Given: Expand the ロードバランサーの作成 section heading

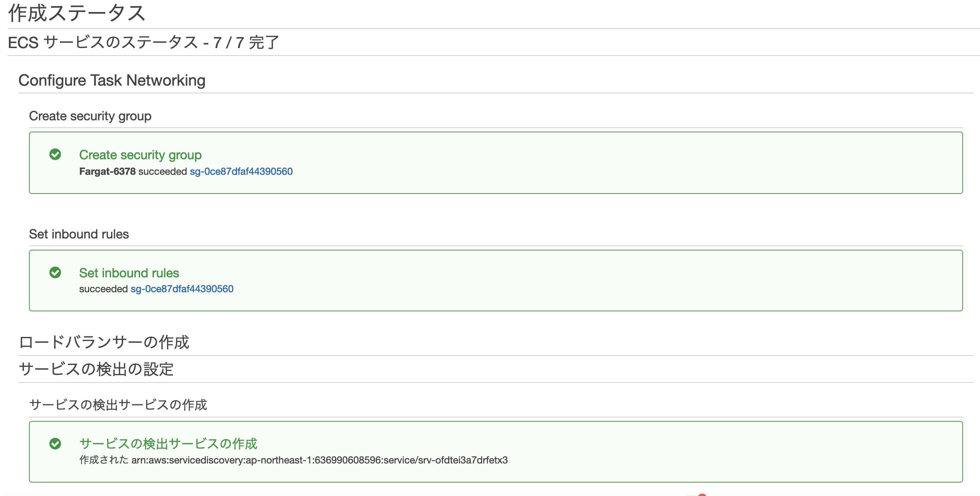Looking at the screenshot, I should coord(104,342).
